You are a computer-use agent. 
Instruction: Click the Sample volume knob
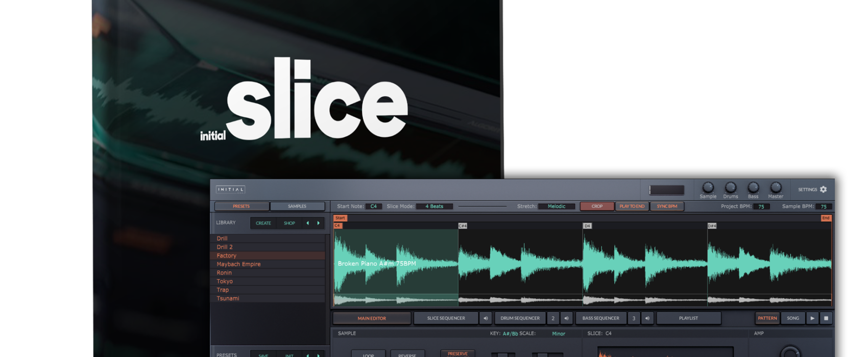[708, 187]
